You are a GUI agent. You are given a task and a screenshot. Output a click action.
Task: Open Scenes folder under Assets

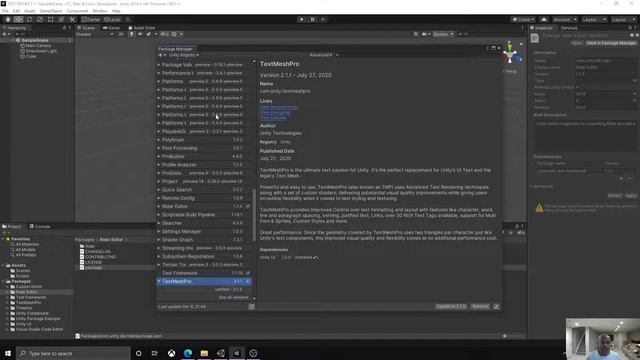tap(23, 271)
